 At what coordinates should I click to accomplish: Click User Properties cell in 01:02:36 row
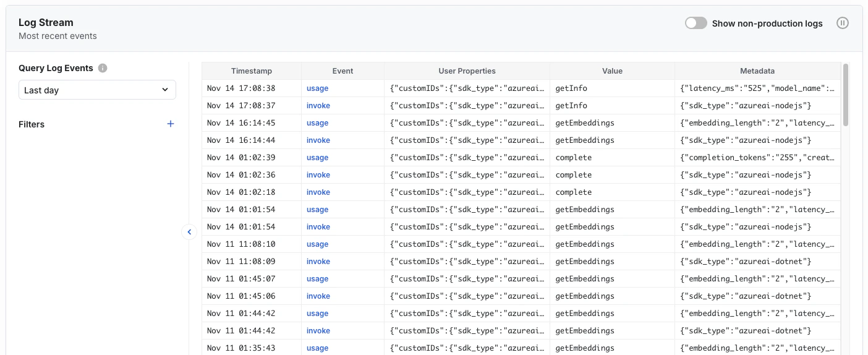coord(467,175)
